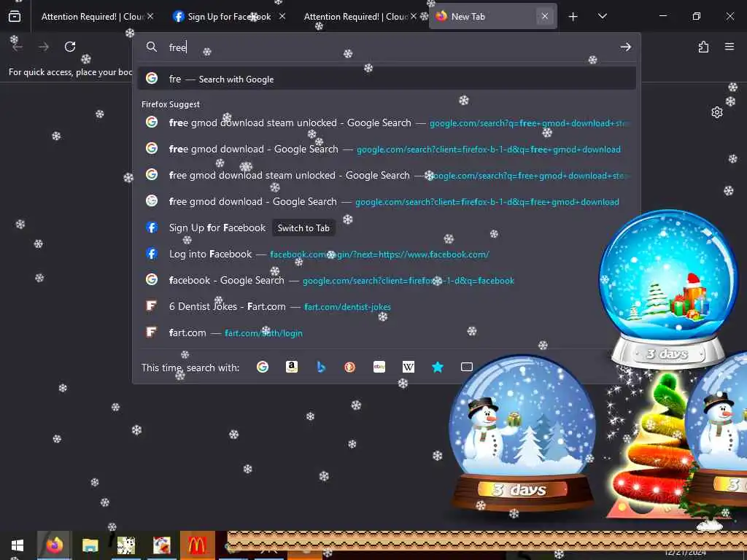Click the address bar text field
This screenshot has width=747, height=560.
point(391,47)
